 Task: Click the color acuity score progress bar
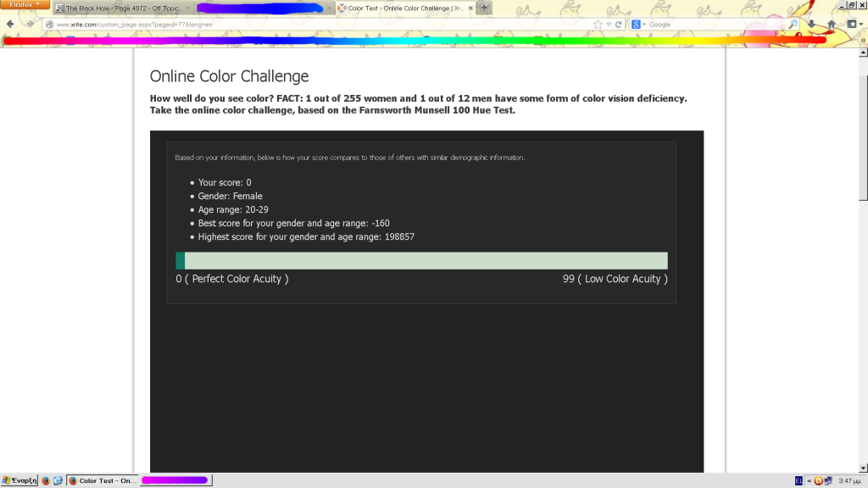click(421, 260)
